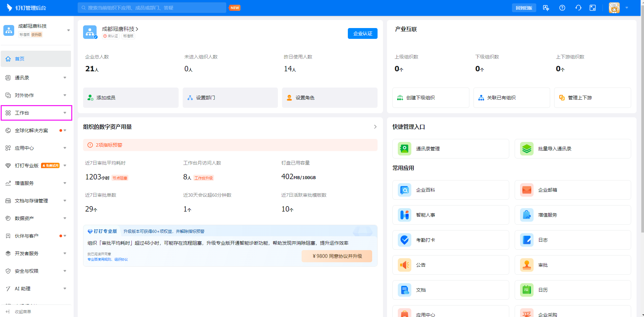Click the 设置角色 icon
This screenshot has height=317, width=644.
point(289,98)
